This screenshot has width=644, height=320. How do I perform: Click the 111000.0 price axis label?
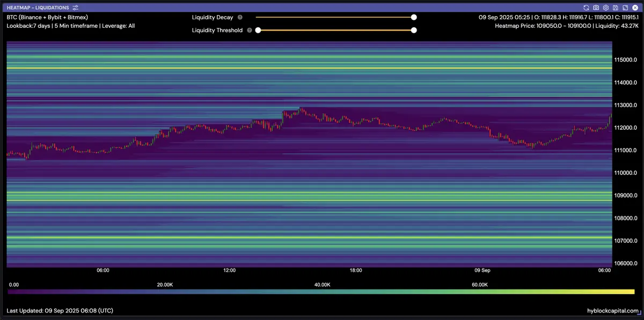pos(626,150)
